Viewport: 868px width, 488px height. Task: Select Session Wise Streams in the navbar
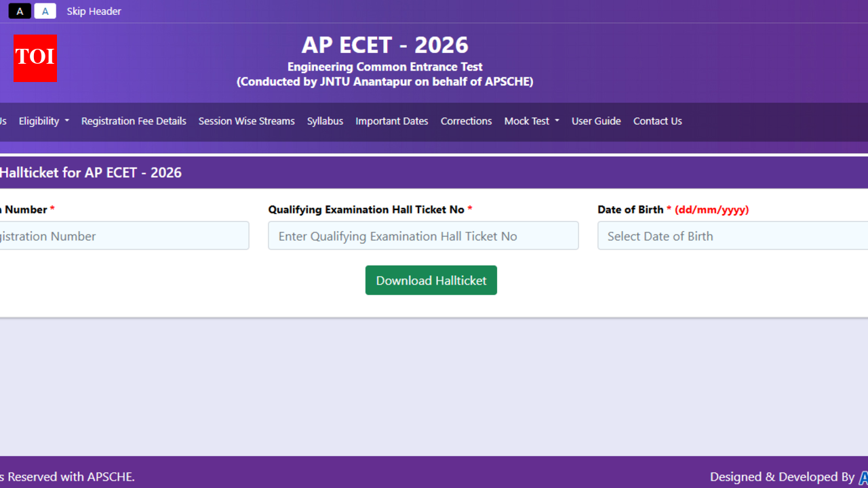click(246, 121)
